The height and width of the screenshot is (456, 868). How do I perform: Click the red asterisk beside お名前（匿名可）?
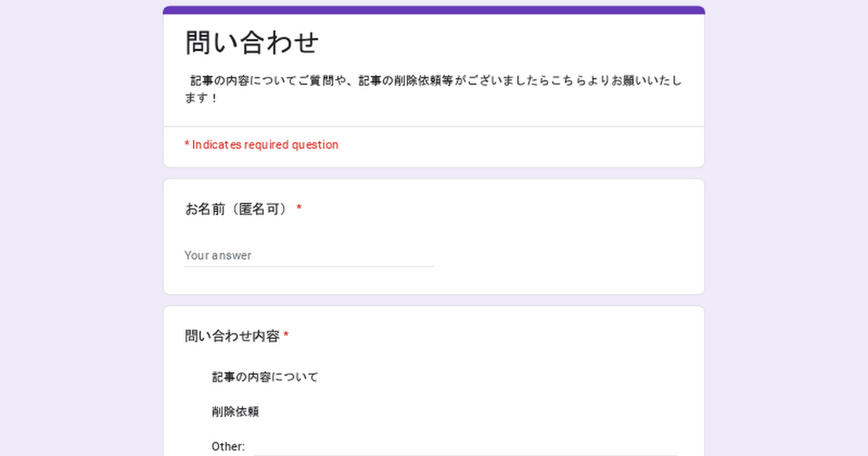299,209
